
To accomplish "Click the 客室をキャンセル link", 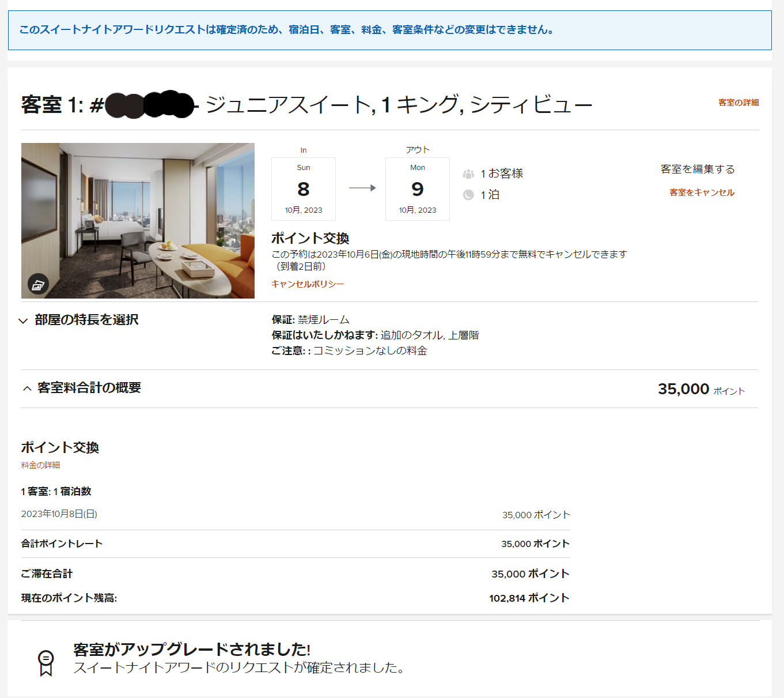I will (702, 193).
